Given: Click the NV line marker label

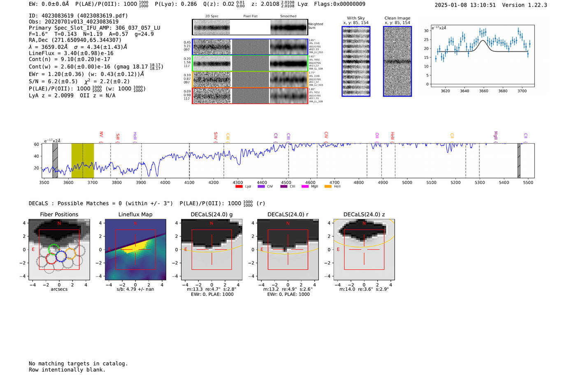Looking at the screenshot, I should pos(101,135).
